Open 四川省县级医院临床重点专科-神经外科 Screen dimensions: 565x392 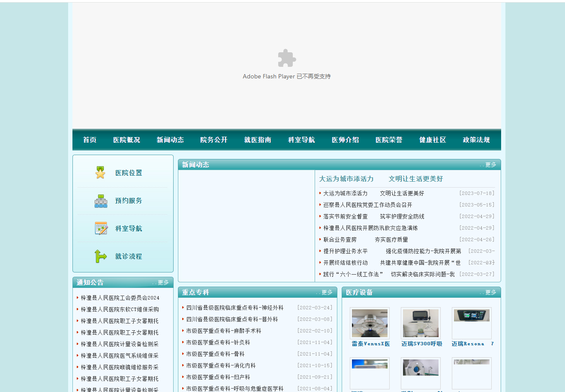[235, 308]
